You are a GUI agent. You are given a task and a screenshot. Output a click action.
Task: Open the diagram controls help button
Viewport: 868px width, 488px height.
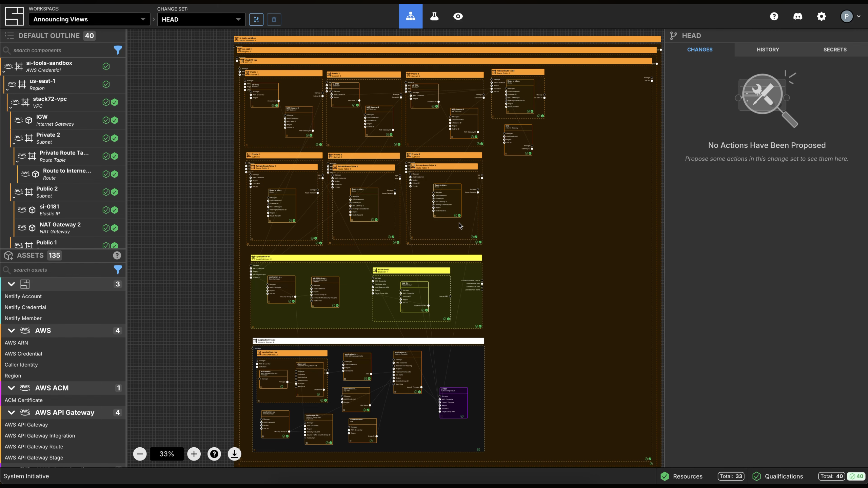214,454
